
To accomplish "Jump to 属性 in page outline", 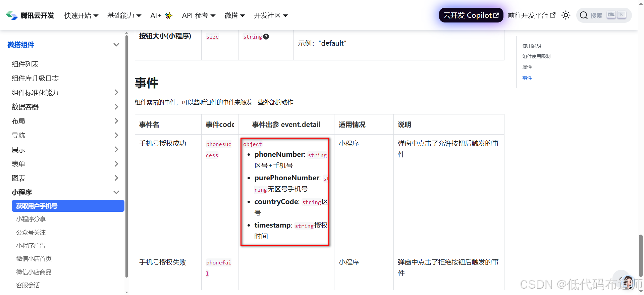I will click(x=527, y=67).
